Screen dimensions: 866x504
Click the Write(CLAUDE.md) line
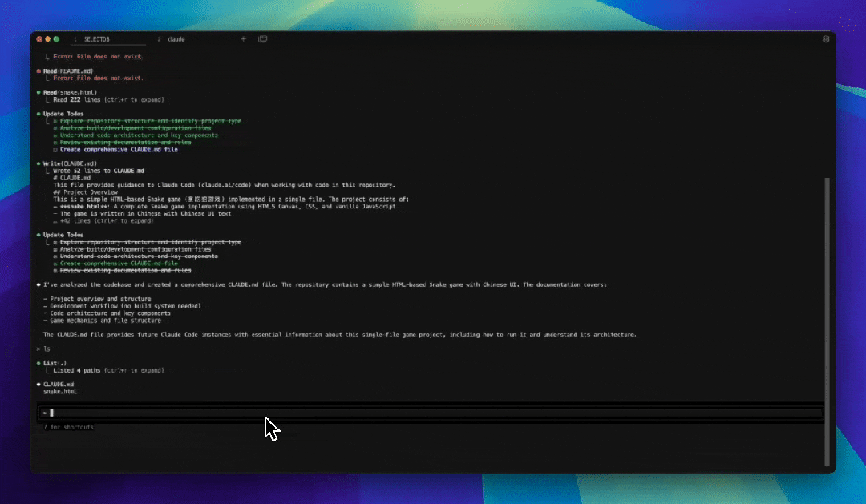pos(70,164)
